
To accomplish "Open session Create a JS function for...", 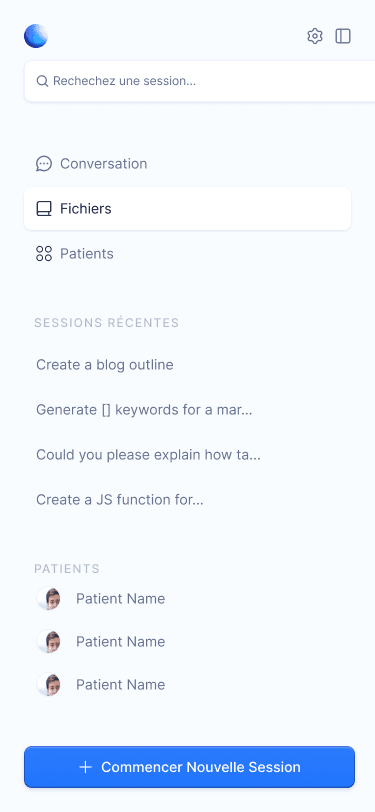I will (120, 500).
